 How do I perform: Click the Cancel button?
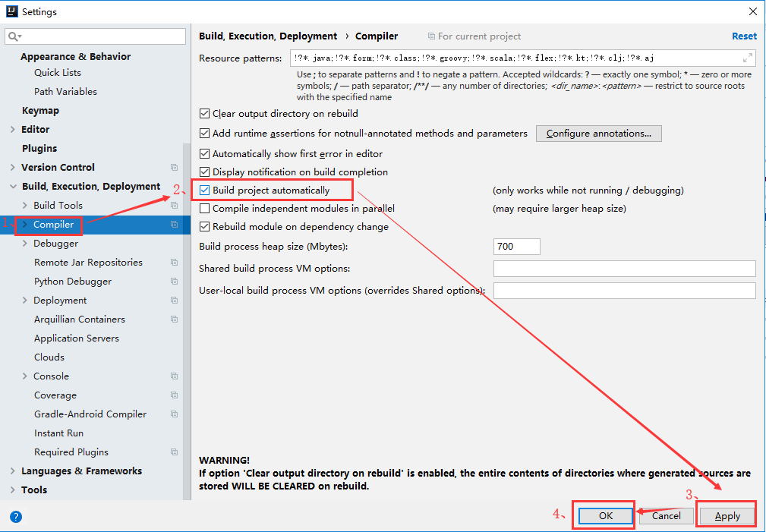[x=667, y=516]
